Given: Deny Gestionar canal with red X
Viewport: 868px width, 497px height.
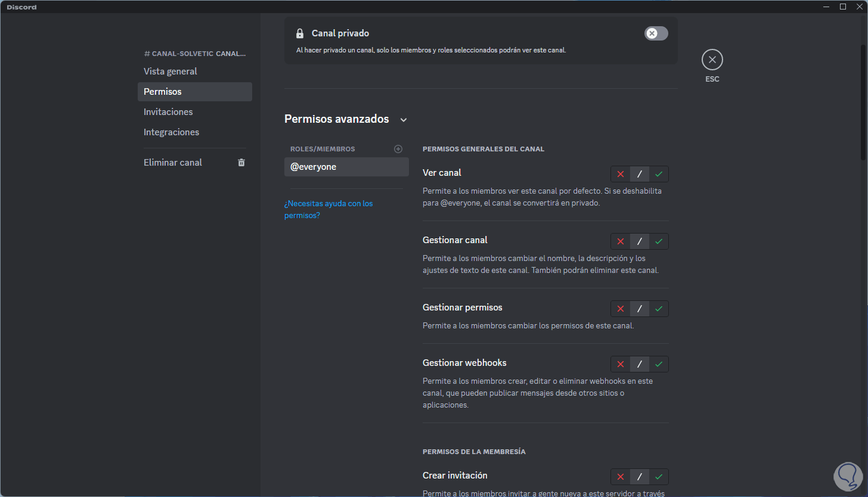Looking at the screenshot, I should pos(621,241).
